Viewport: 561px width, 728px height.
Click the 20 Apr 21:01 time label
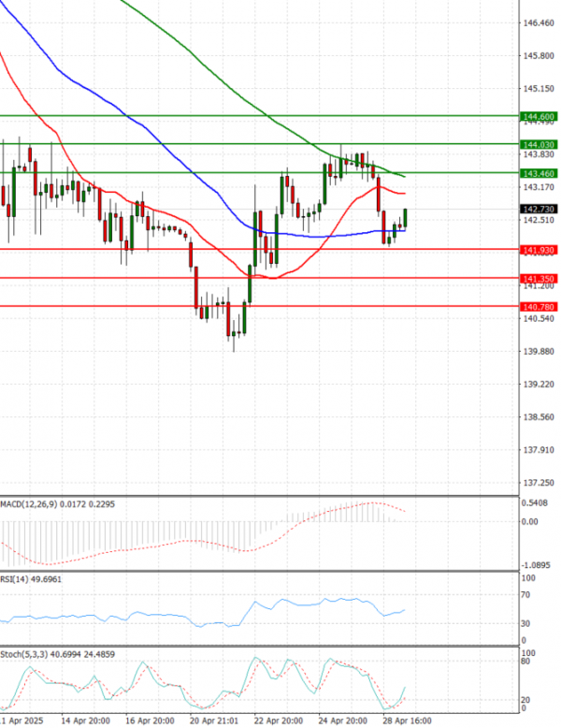[213, 721]
